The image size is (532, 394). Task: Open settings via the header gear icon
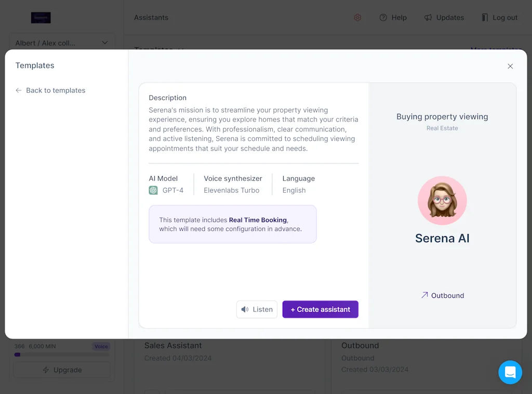[x=357, y=18]
